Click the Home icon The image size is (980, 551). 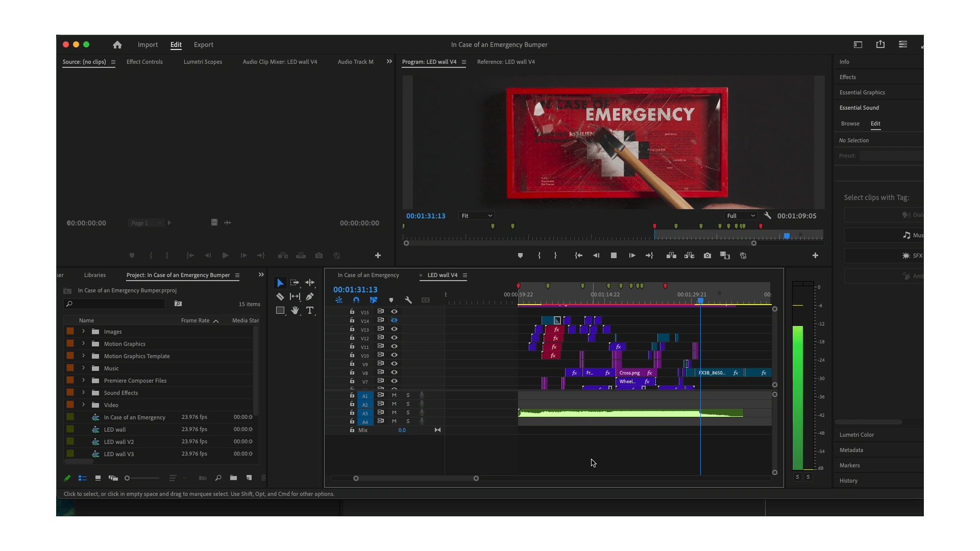coord(117,45)
